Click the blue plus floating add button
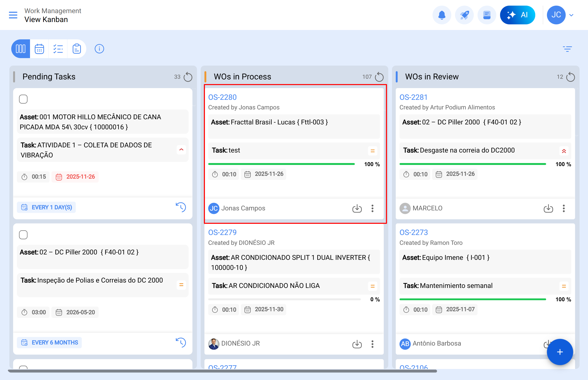 click(x=560, y=352)
